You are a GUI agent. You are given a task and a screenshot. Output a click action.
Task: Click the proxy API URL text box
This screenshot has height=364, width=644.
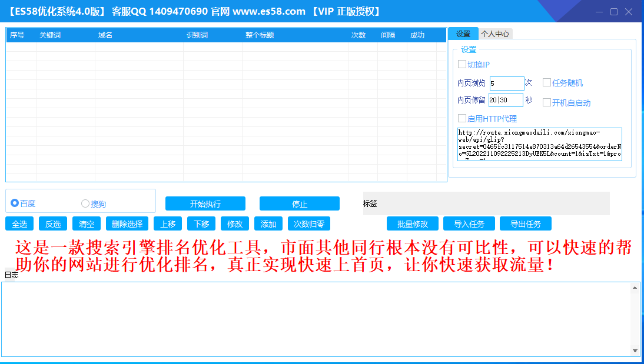539,144
